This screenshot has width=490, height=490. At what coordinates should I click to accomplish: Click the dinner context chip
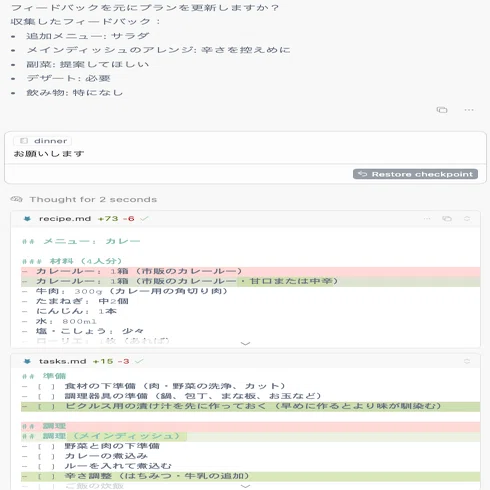43,141
